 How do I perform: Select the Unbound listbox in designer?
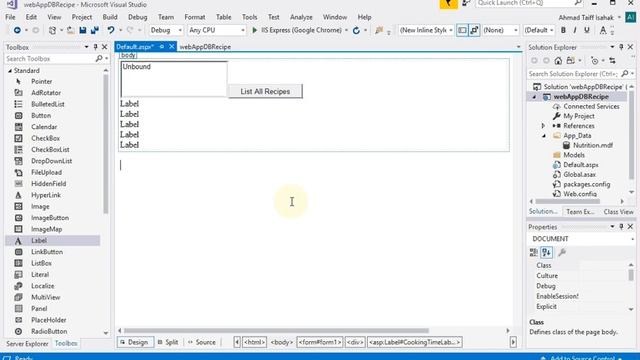[174, 79]
